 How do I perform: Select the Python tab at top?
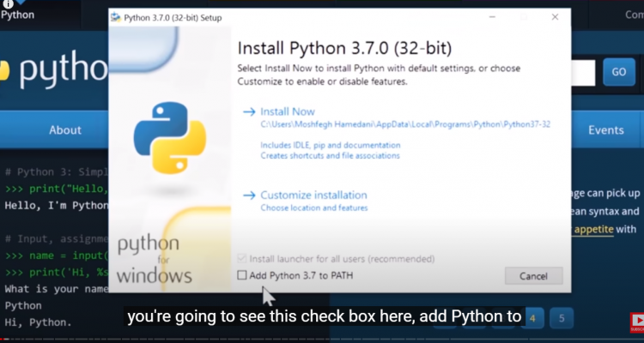(x=18, y=15)
